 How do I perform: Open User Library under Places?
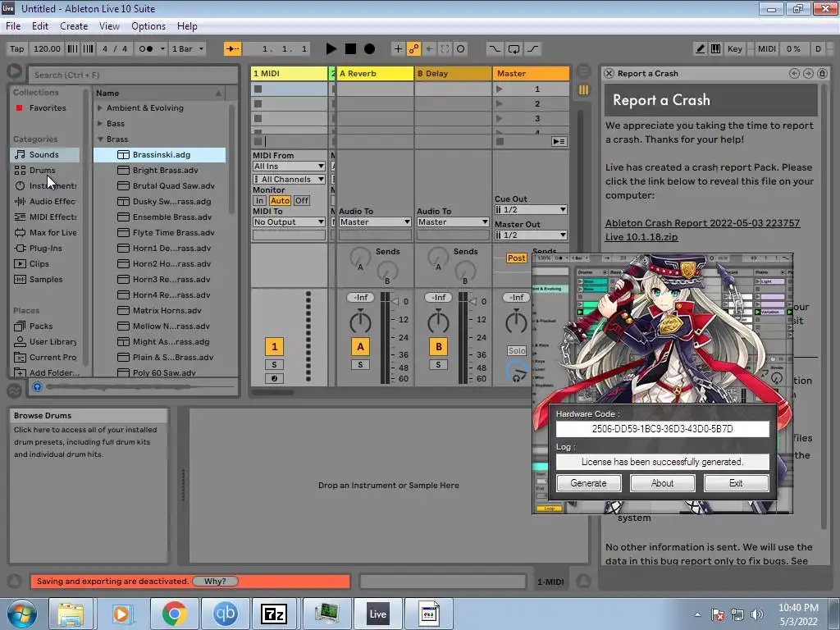click(x=45, y=341)
